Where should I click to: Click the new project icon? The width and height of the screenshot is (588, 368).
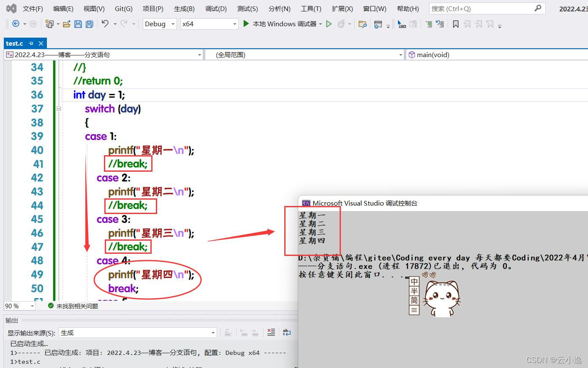49,24
